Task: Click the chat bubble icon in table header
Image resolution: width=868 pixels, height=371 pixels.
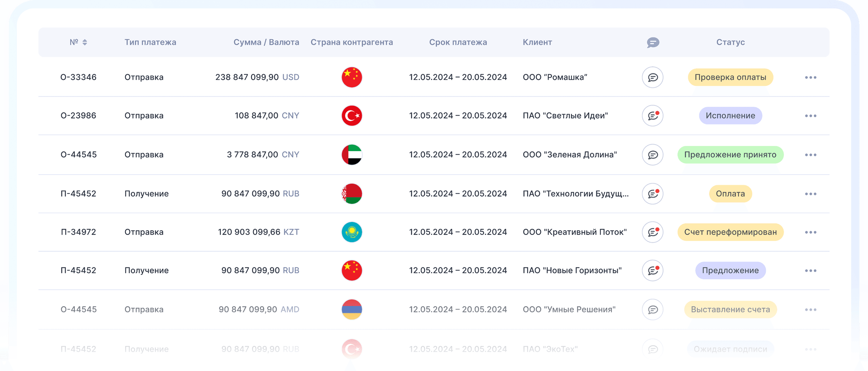Action: click(x=653, y=43)
